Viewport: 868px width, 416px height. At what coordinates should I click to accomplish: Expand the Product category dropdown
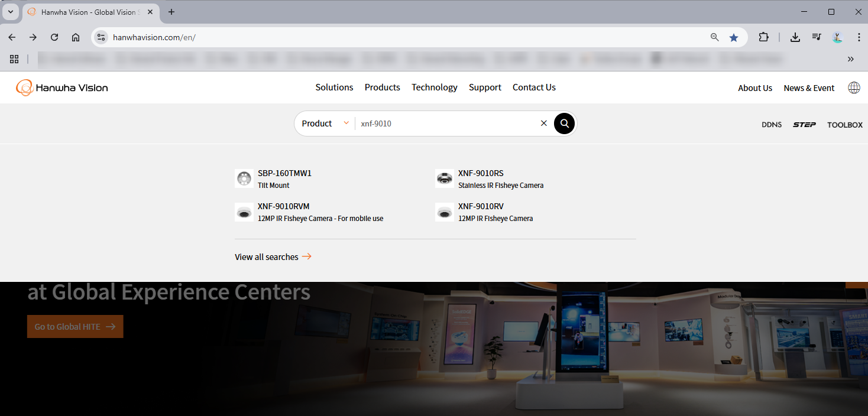click(x=325, y=123)
